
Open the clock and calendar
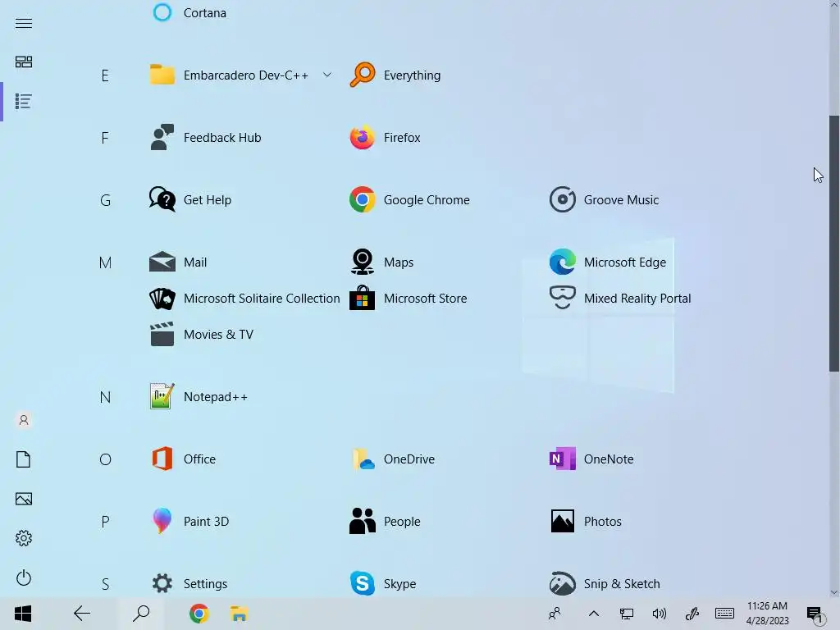(x=767, y=614)
